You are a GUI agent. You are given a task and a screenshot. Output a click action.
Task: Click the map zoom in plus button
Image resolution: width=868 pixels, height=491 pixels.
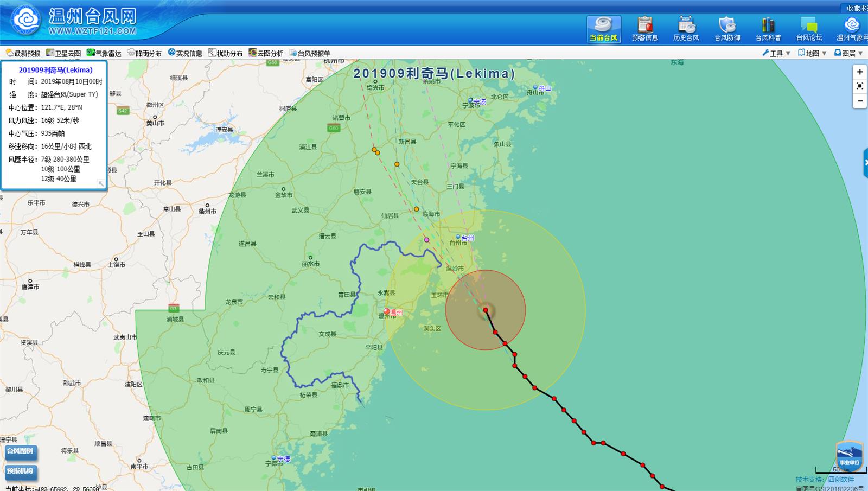point(859,72)
